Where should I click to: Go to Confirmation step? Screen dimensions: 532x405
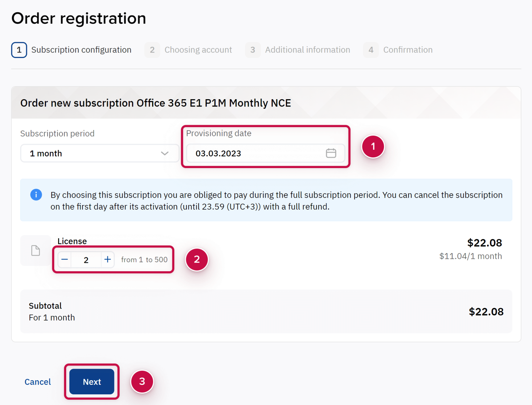(408, 50)
